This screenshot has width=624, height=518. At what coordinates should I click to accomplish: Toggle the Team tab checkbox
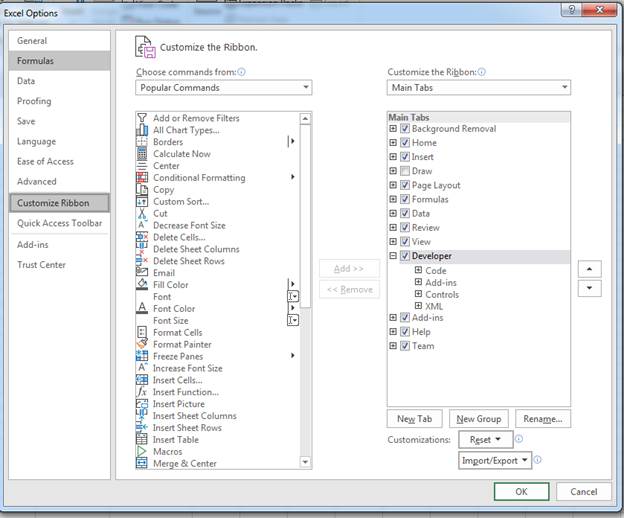[x=405, y=346]
